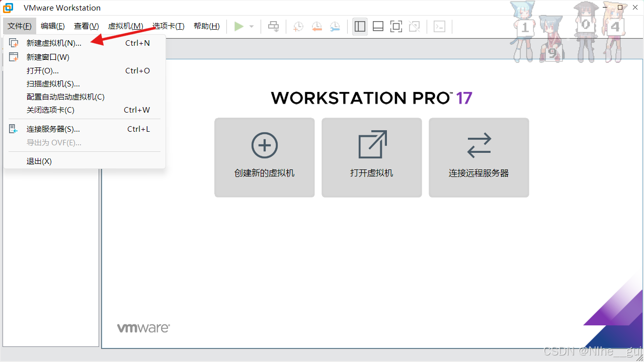Choose 打开(O)... from File menu
The height and width of the screenshot is (362, 644).
coord(84,71)
